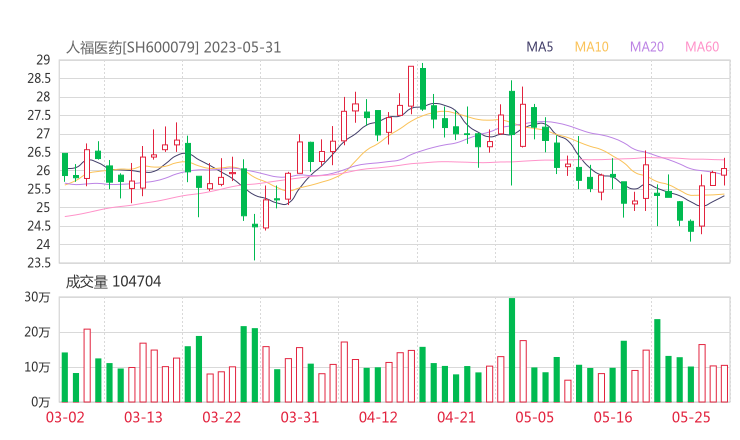
Task: Click the 30万 volume axis label
Action: [38, 298]
